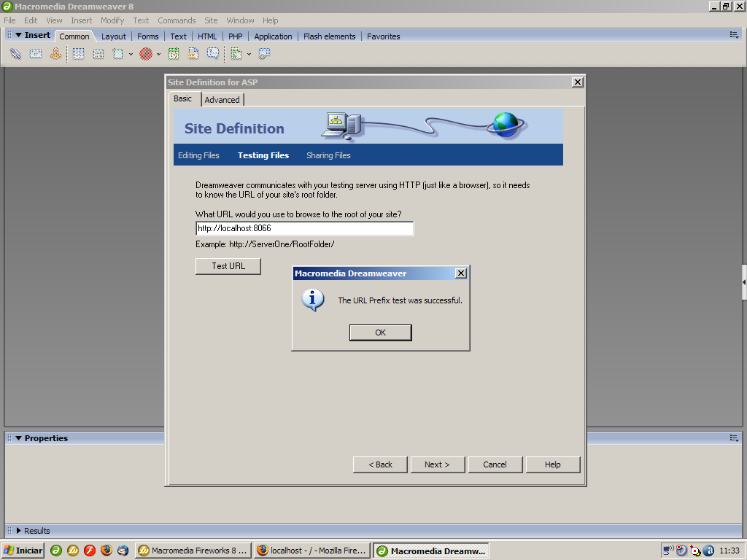
Task: Open the Images dropdown arrow
Action: (131, 54)
